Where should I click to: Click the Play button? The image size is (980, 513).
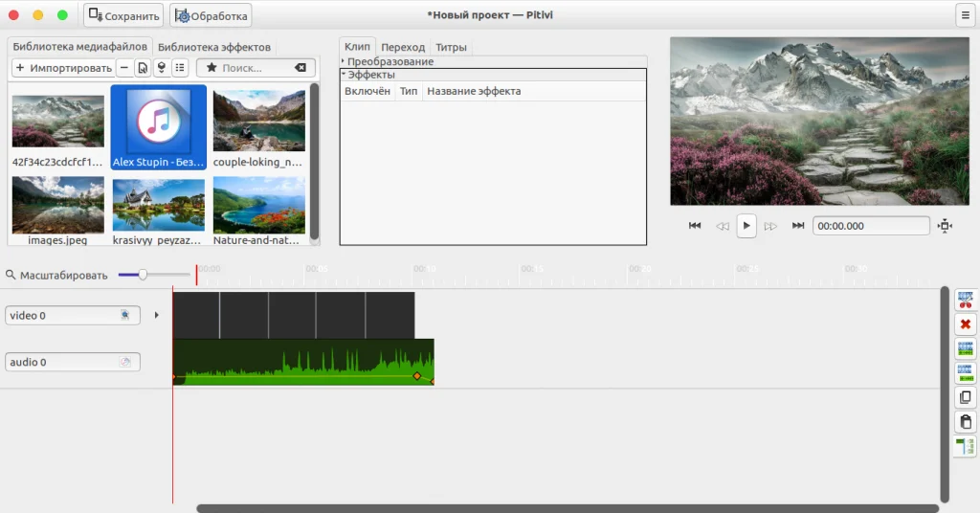tap(746, 226)
